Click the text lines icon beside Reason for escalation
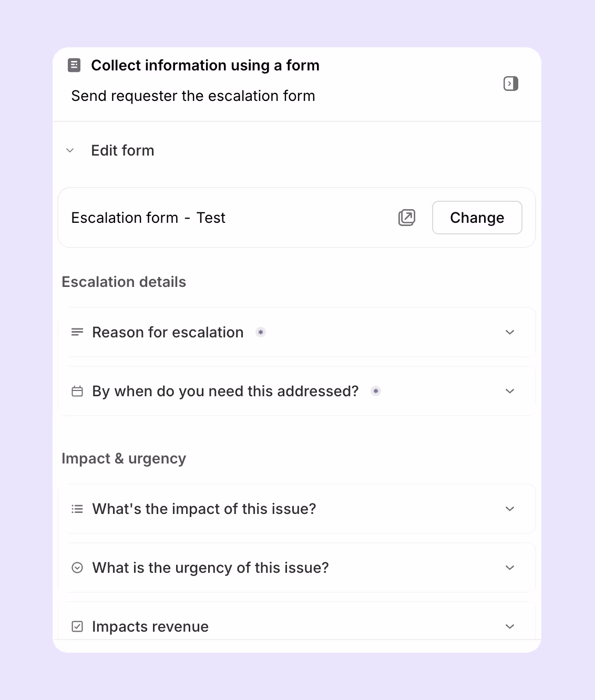This screenshot has width=595, height=700. (x=77, y=332)
